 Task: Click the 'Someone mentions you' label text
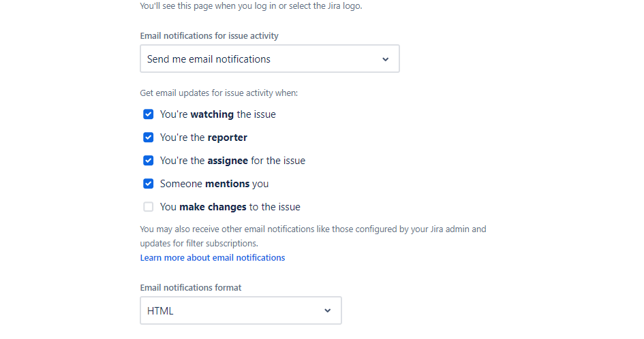(215, 184)
